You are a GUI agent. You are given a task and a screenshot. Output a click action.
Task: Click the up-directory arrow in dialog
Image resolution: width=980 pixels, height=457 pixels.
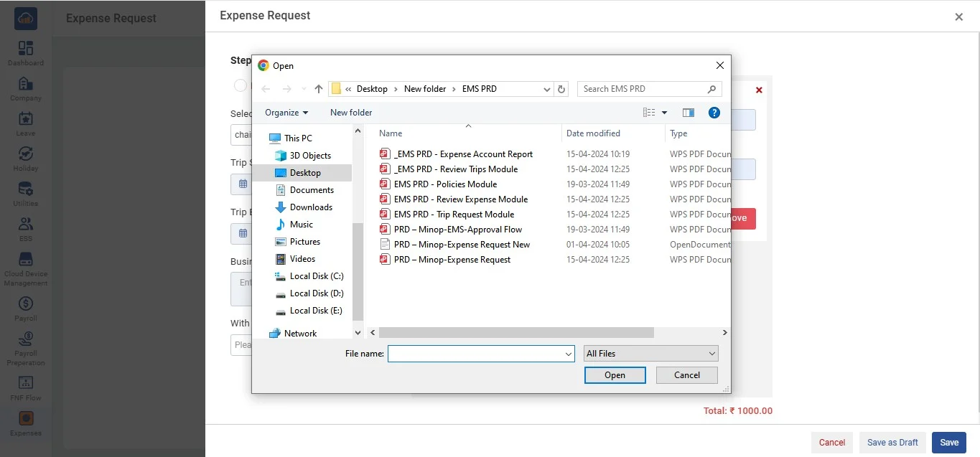319,89
